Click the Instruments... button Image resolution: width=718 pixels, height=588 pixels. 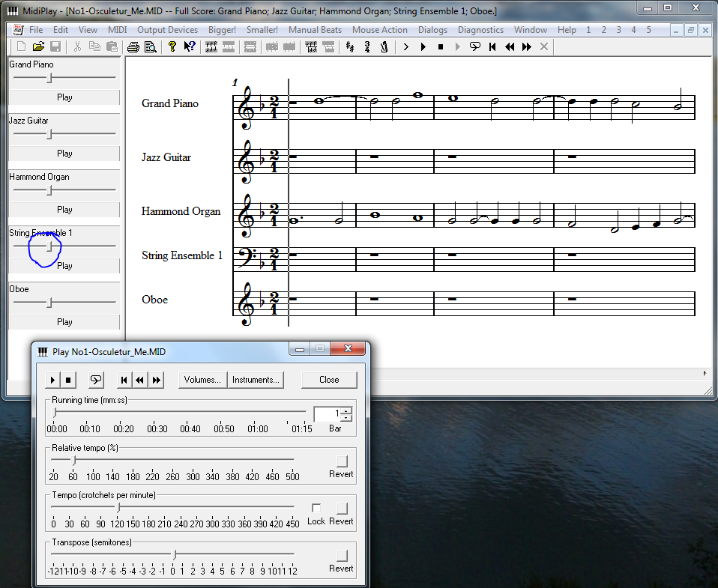[x=256, y=380]
